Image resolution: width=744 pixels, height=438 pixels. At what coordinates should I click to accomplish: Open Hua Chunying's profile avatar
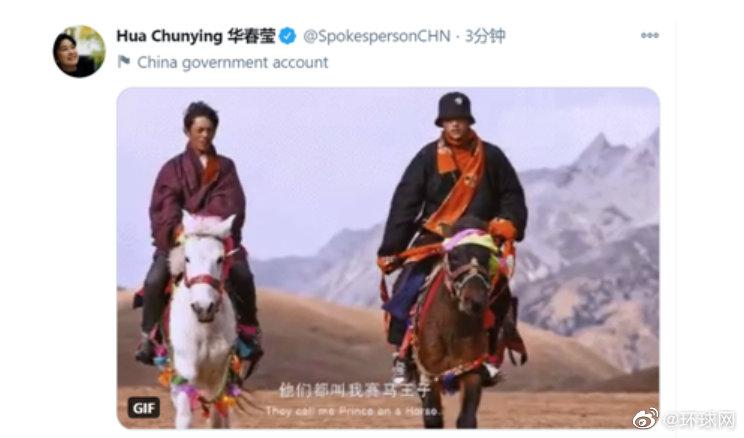(79, 51)
